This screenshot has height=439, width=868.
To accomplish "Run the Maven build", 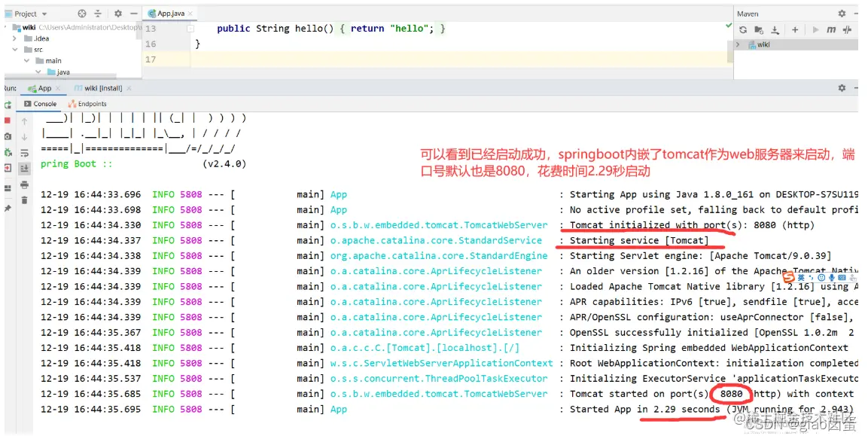I will coord(815,30).
